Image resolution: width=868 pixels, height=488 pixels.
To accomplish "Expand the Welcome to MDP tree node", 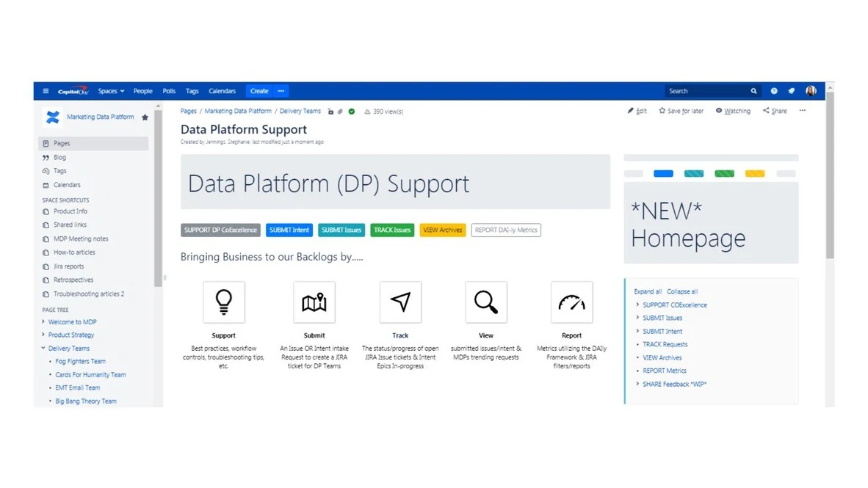I will coord(43,322).
